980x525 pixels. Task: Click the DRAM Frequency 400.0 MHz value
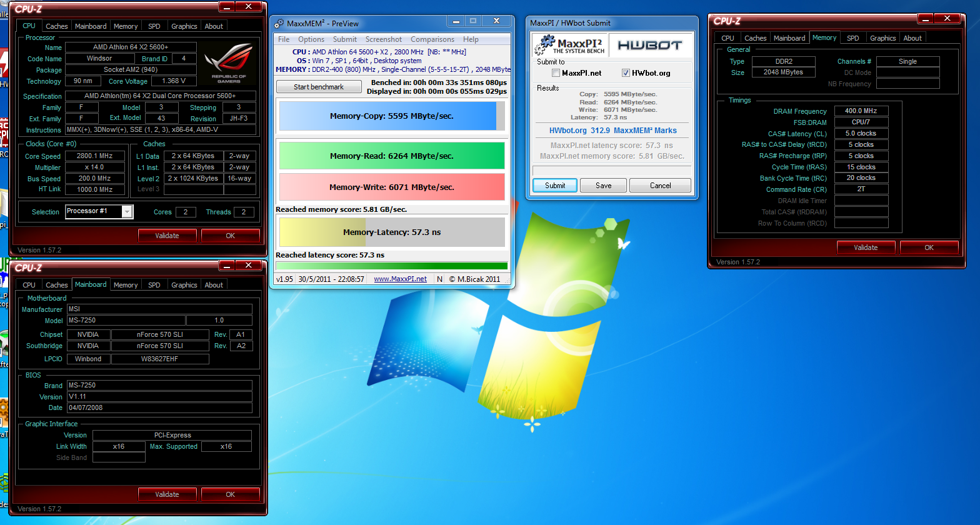click(x=861, y=111)
